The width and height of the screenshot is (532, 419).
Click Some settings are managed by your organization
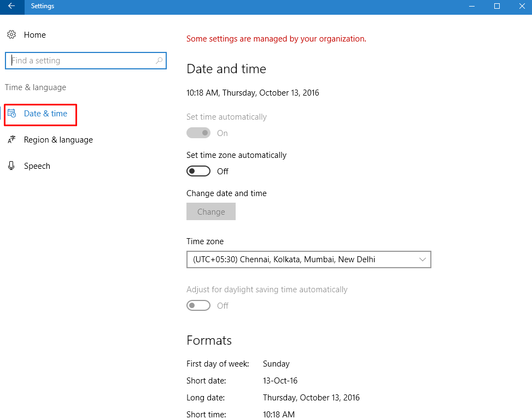pyautogui.click(x=275, y=38)
